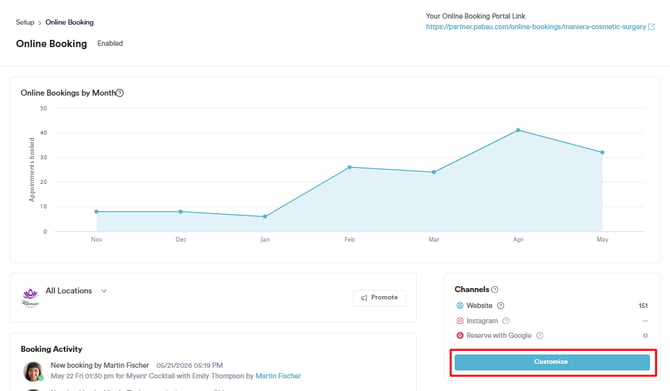Click the Website channel count 151
Image resolution: width=670 pixels, height=391 pixels.
tap(643, 306)
